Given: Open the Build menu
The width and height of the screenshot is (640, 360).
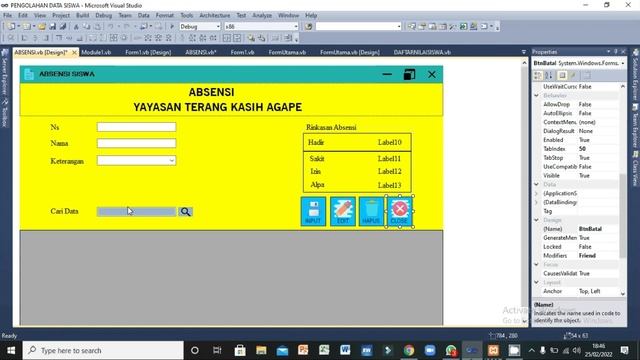Looking at the screenshot, I should click(82, 16).
